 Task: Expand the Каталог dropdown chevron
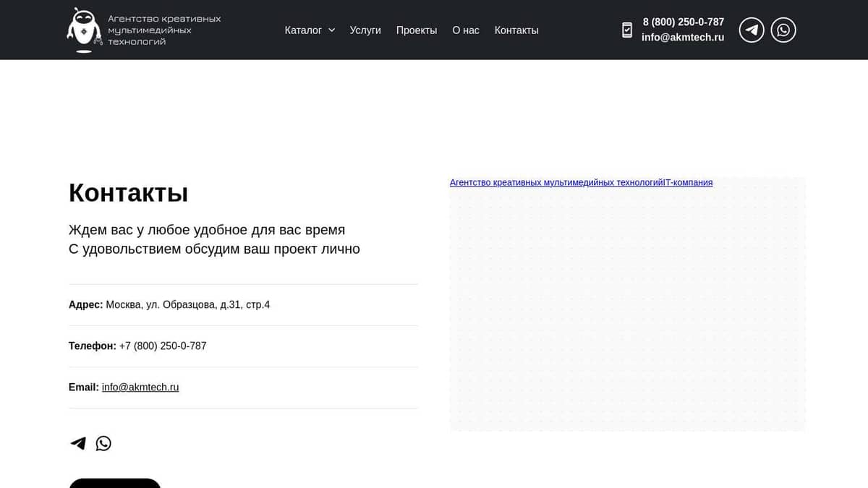[331, 30]
